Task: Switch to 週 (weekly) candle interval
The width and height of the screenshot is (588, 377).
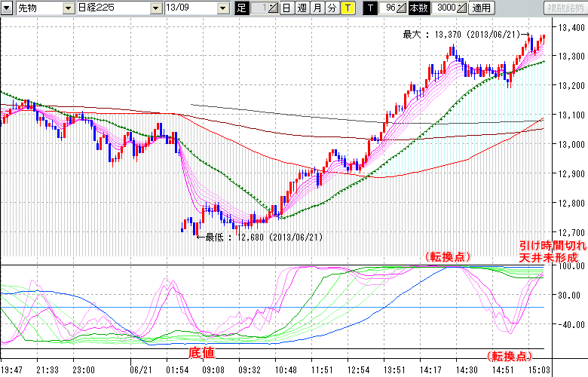Action: point(302,8)
